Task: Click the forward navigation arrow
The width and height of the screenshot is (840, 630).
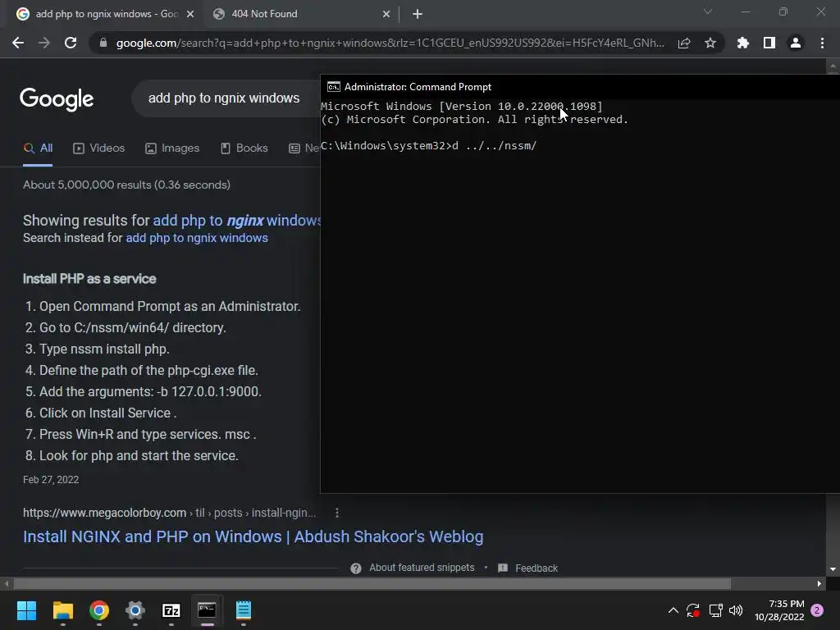Action: [x=44, y=43]
